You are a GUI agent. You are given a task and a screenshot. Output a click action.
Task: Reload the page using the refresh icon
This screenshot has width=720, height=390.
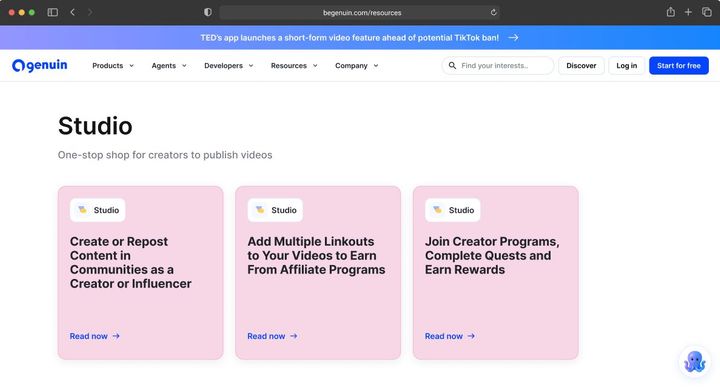point(494,12)
